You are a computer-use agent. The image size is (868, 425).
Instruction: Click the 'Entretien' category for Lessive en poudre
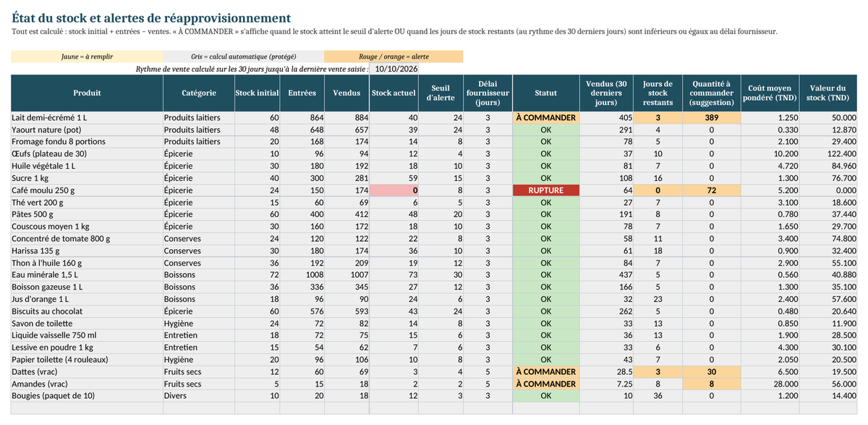tap(199, 348)
